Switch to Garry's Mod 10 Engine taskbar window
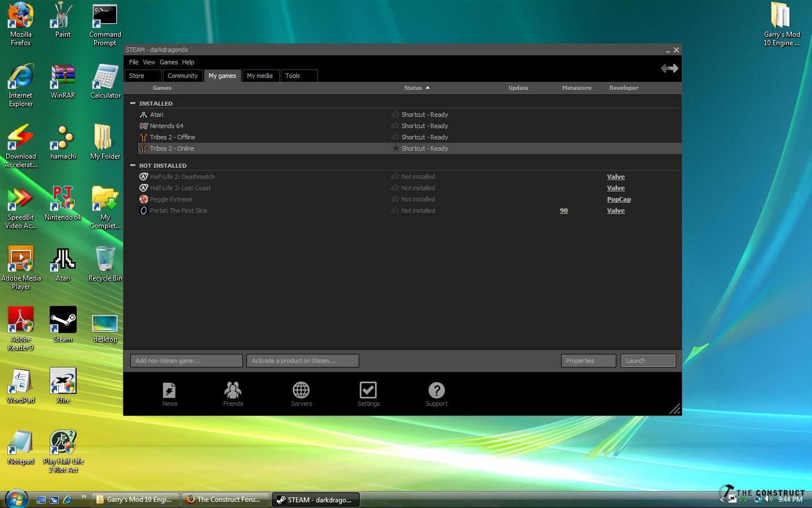This screenshot has height=508, width=812. click(x=136, y=500)
